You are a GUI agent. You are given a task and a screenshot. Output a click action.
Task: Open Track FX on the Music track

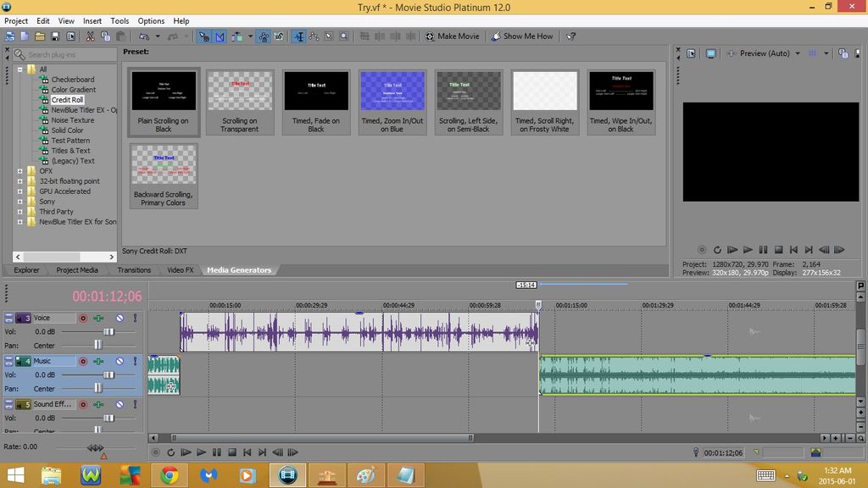point(99,361)
